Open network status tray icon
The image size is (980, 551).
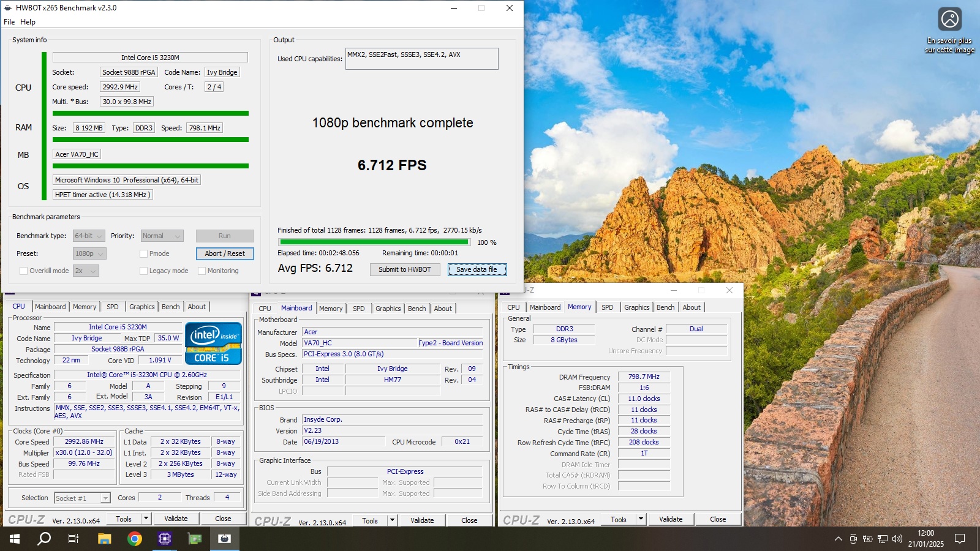click(x=883, y=539)
